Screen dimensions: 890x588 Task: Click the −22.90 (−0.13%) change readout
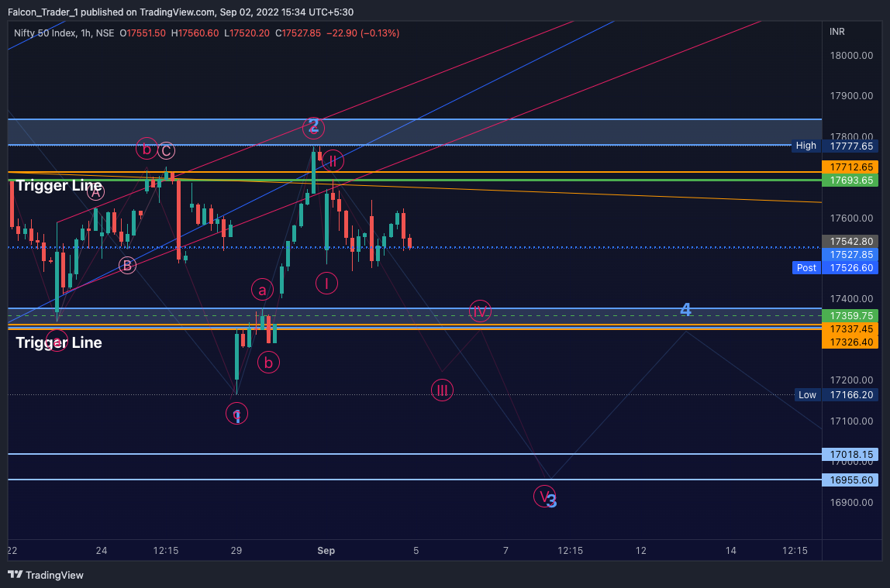[363, 33]
